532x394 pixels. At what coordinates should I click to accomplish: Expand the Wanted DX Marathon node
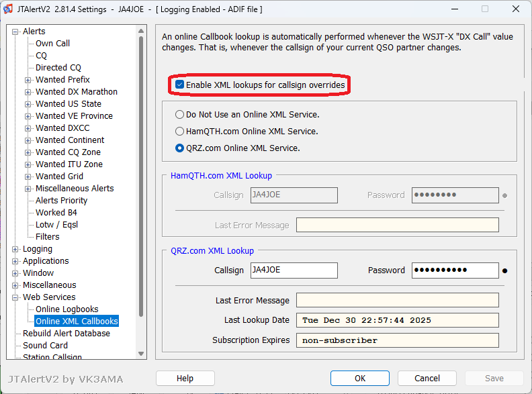28,92
